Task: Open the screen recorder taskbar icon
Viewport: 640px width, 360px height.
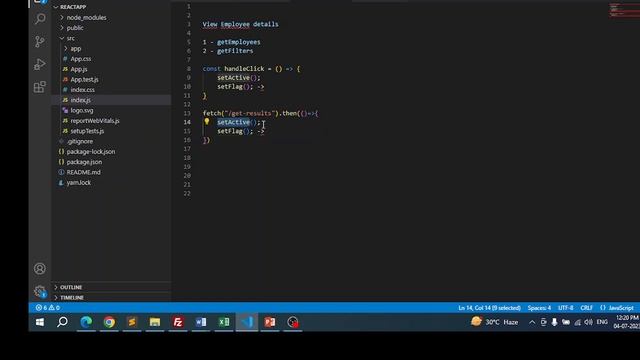Action: pos(293,322)
